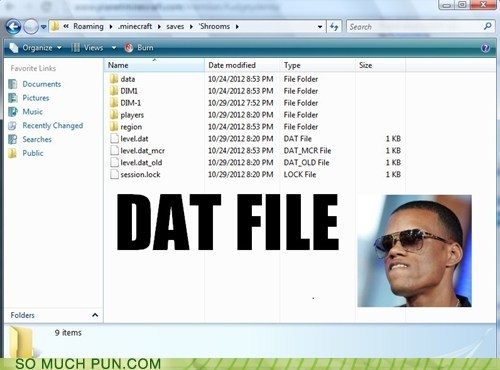Image resolution: width=500 pixels, height=370 pixels.
Task: Open Music in Favorite Links
Action: click(32, 112)
